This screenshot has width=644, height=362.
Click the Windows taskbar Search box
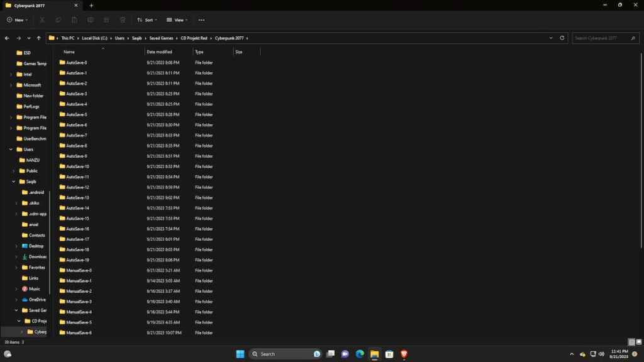(x=286, y=354)
